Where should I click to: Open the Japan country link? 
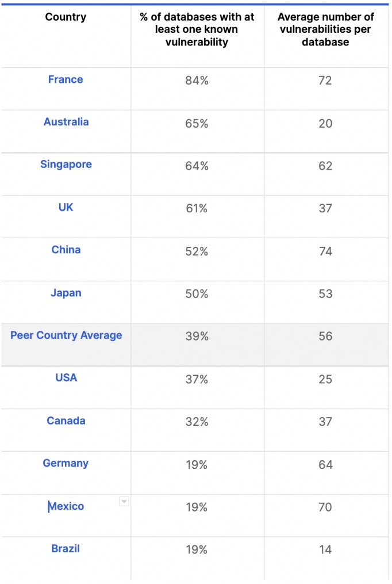click(x=66, y=293)
